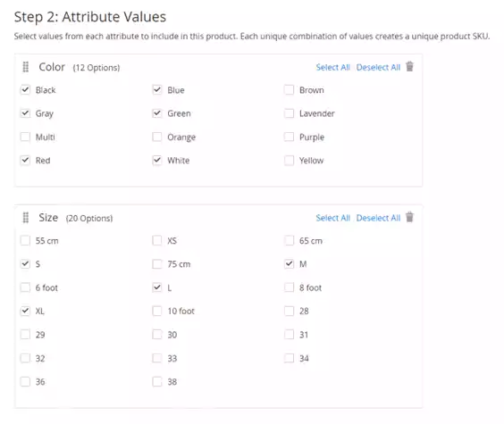Click the (12 Options) count label
Screen dimensions: 504x424
tap(97, 68)
